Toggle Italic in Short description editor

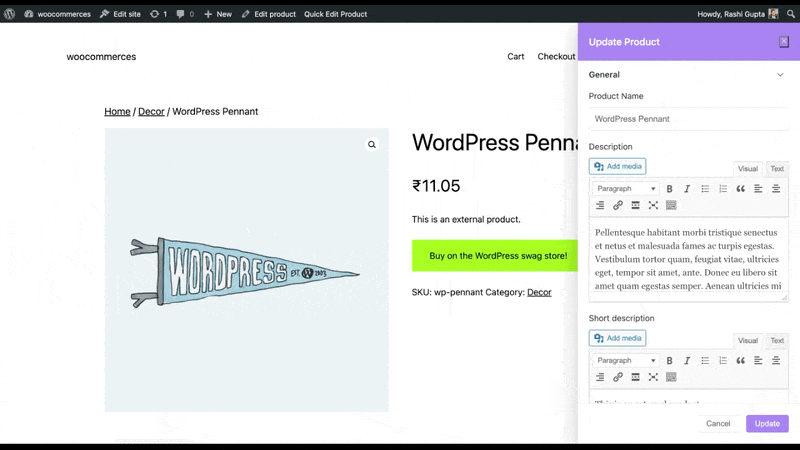(687, 361)
